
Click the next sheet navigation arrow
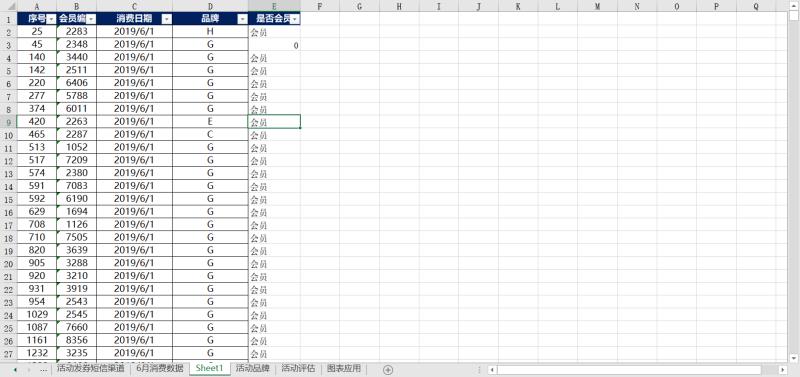click(30, 369)
